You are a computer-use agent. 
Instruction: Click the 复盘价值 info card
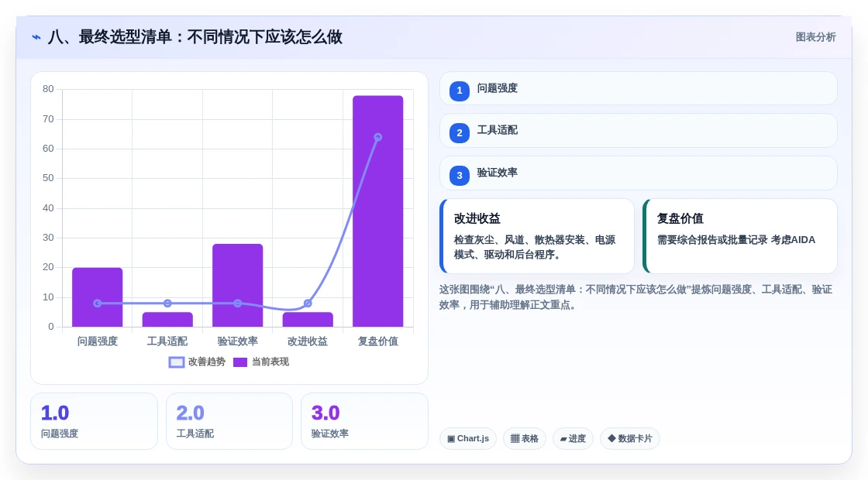(x=740, y=236)
